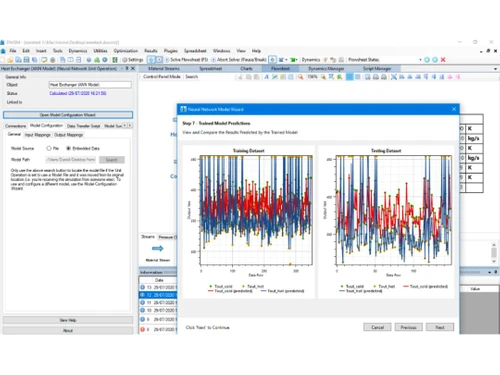The width and height of the screenshot is (500, 375).
Task: Click the second cyan circle icon after Flowsheet States
Action: coord(435,60)
